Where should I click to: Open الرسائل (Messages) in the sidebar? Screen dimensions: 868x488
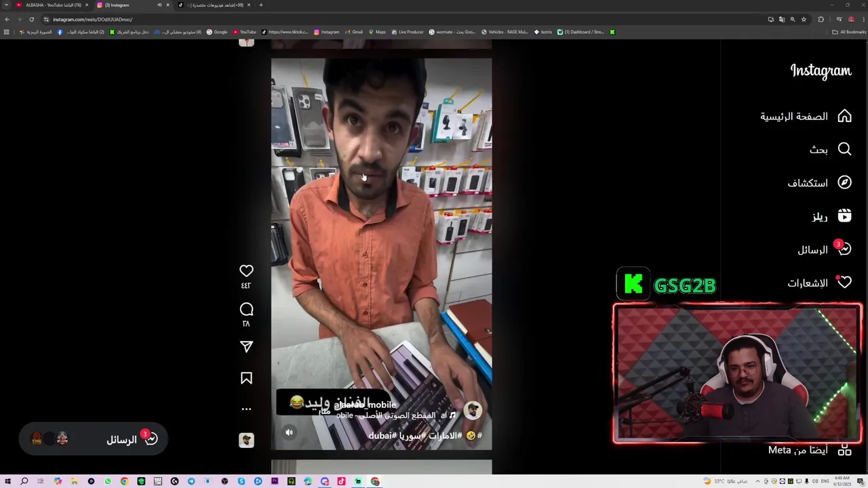(824, 249)
